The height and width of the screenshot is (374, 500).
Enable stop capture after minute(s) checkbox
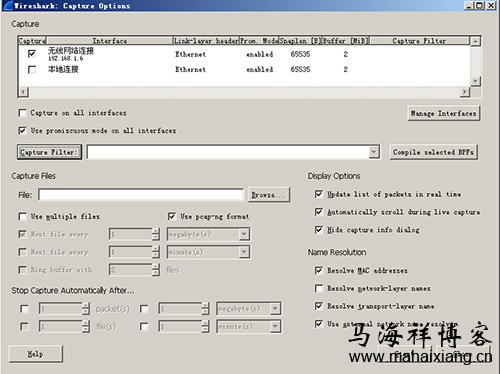click(x=144, y=326)
